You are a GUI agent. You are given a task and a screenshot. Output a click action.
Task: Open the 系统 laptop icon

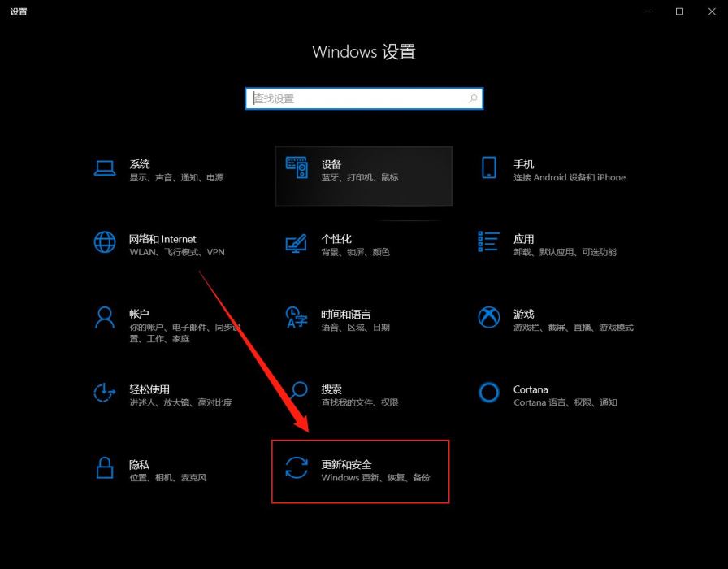[105, 168]
